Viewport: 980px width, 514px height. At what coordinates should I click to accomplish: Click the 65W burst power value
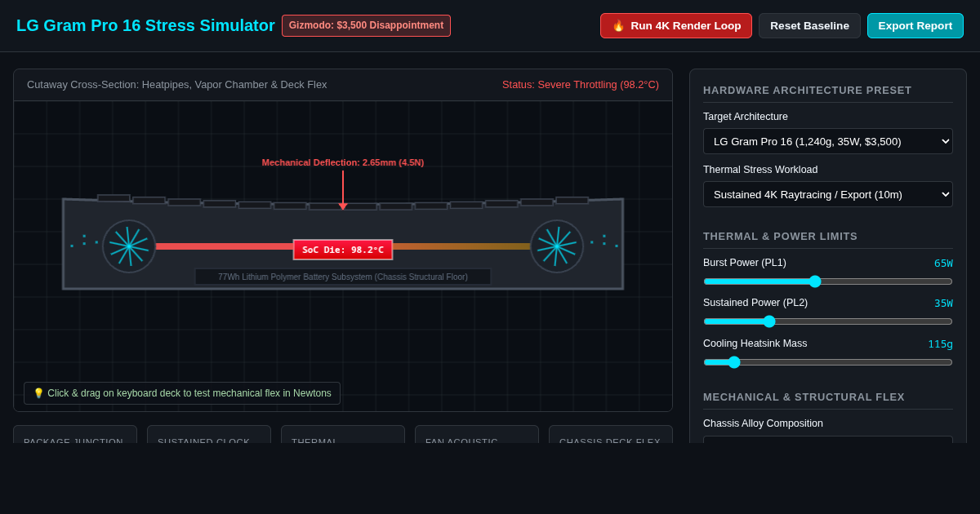pos(943,264)
